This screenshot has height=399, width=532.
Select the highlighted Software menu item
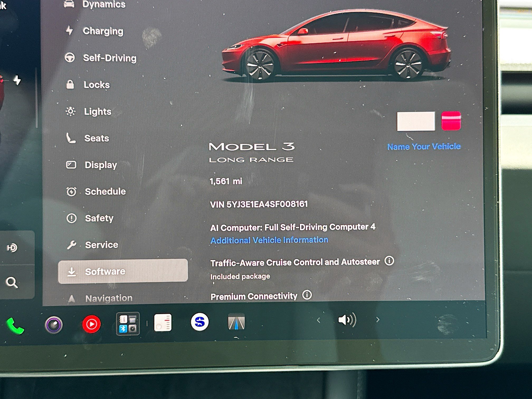point(123,271)
